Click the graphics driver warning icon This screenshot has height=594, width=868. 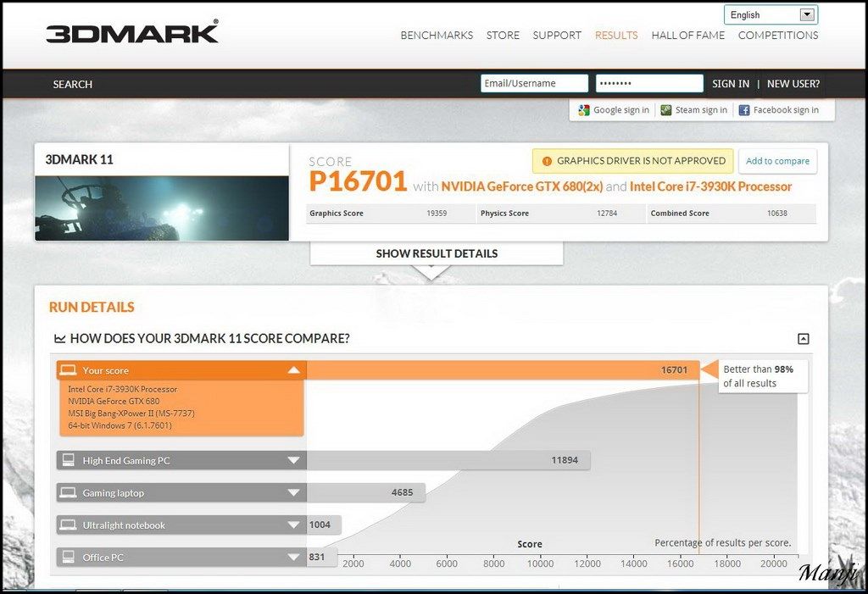[547, 161]
